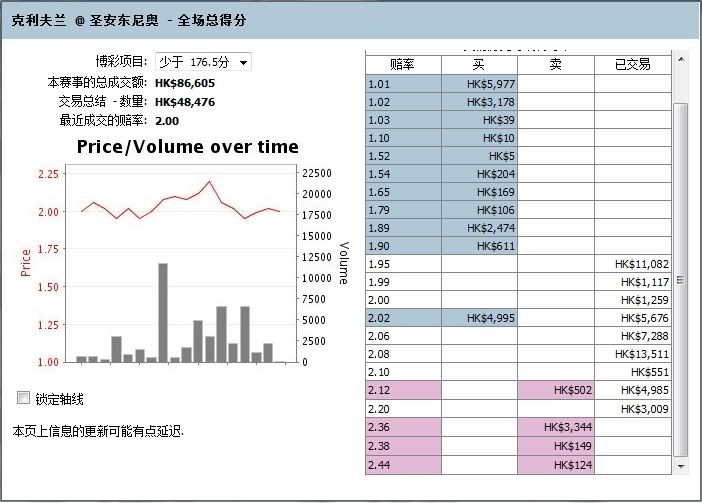Select the HK$3,344 sell offer at 2.36
Viewport: 702px width, 503px height.
coord(556,426)
